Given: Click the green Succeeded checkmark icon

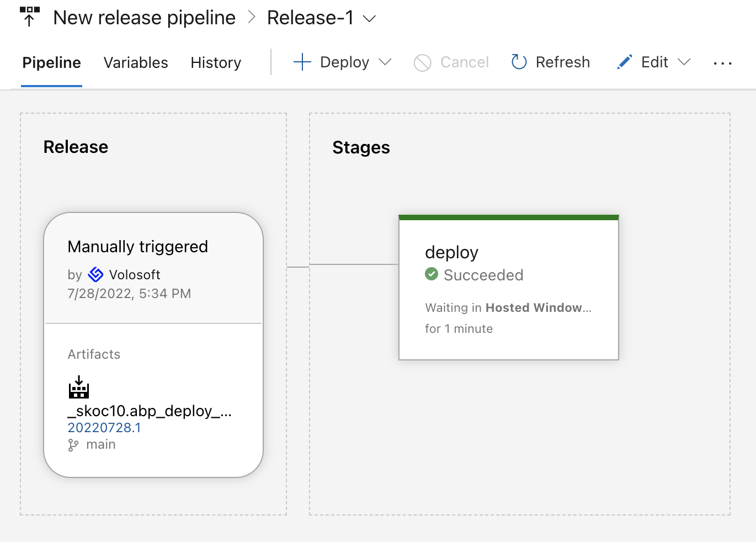Looking at the screenshot, I should 432,274.
